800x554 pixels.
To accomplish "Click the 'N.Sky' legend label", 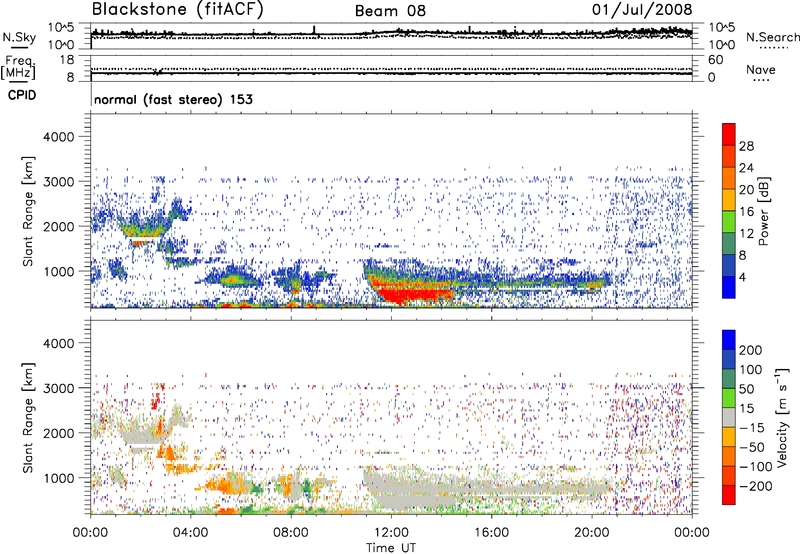I will (19, 37).
